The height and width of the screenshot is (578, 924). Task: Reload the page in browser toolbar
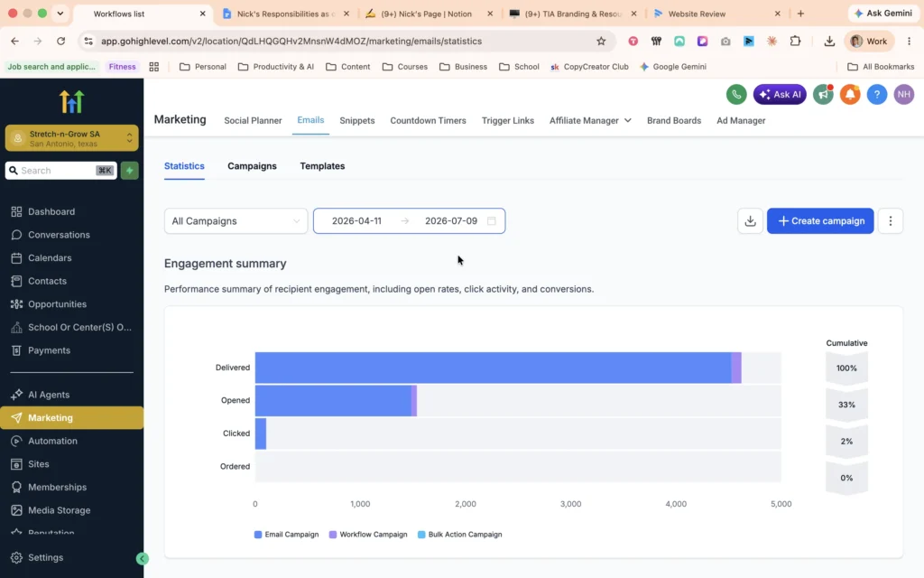60,41
